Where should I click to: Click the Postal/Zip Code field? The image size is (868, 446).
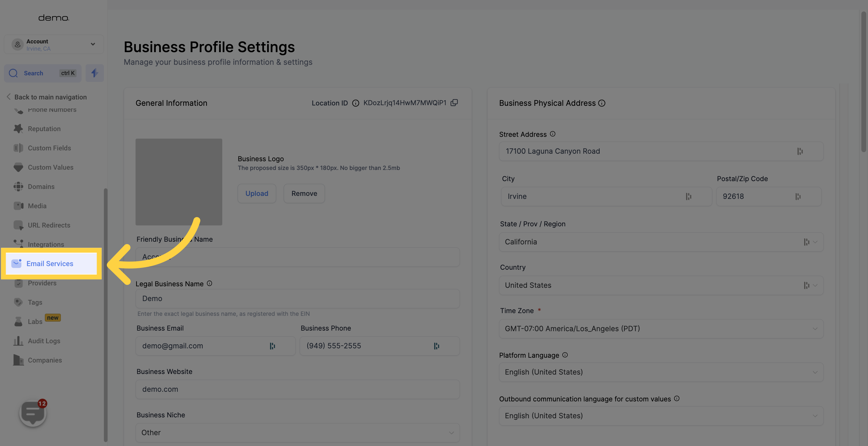769,196
